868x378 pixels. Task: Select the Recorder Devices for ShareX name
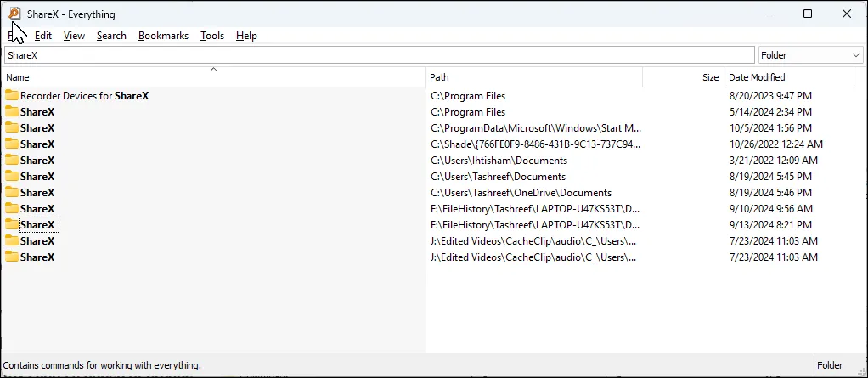85,96
